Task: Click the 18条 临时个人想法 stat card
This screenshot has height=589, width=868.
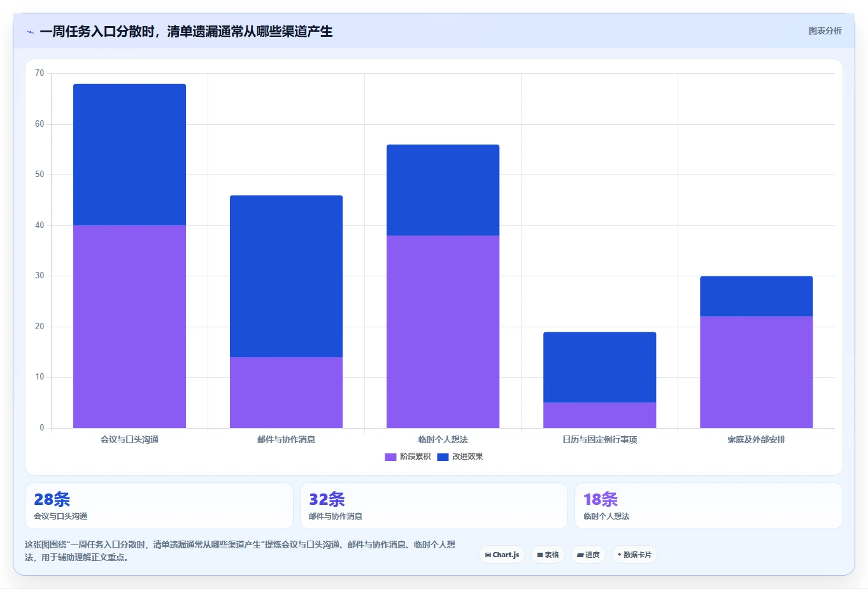Action: (709, 506)
